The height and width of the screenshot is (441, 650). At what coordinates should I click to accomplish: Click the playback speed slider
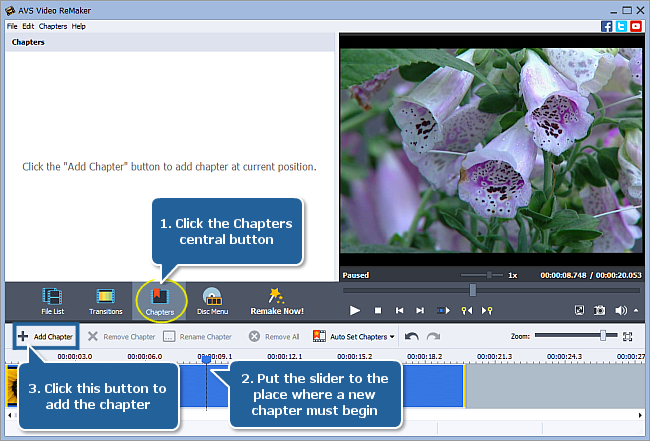coord(489,275)
